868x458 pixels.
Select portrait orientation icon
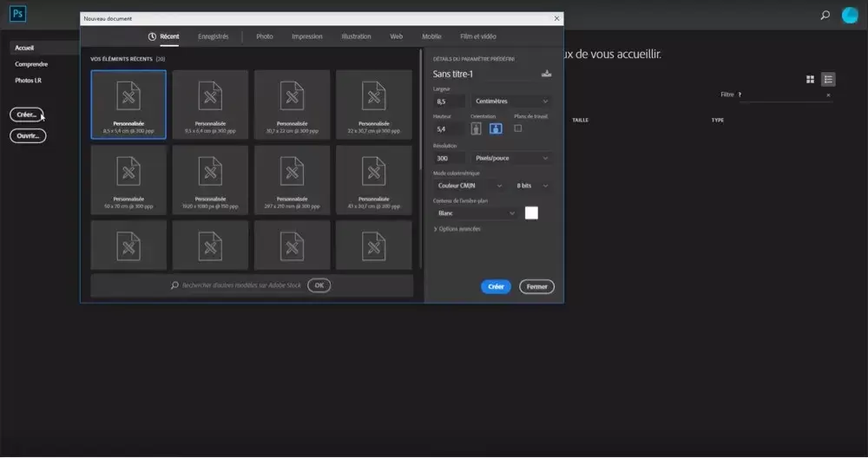(x=476, y=128)
